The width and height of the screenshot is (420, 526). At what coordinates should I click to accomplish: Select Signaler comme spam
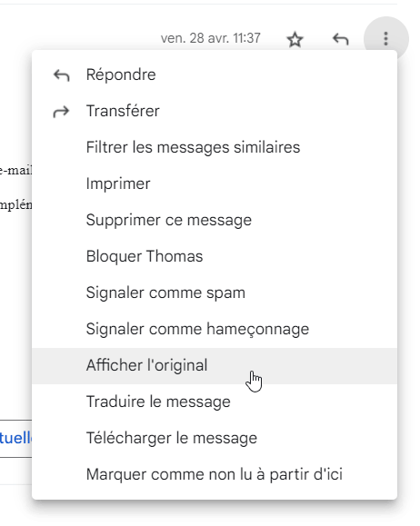[x=215, y=293]
